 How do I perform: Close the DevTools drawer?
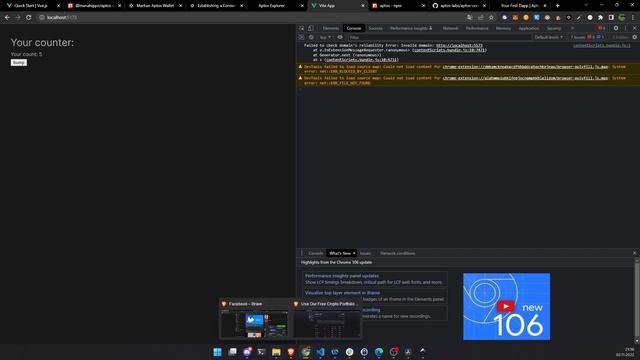pos(634,253)
